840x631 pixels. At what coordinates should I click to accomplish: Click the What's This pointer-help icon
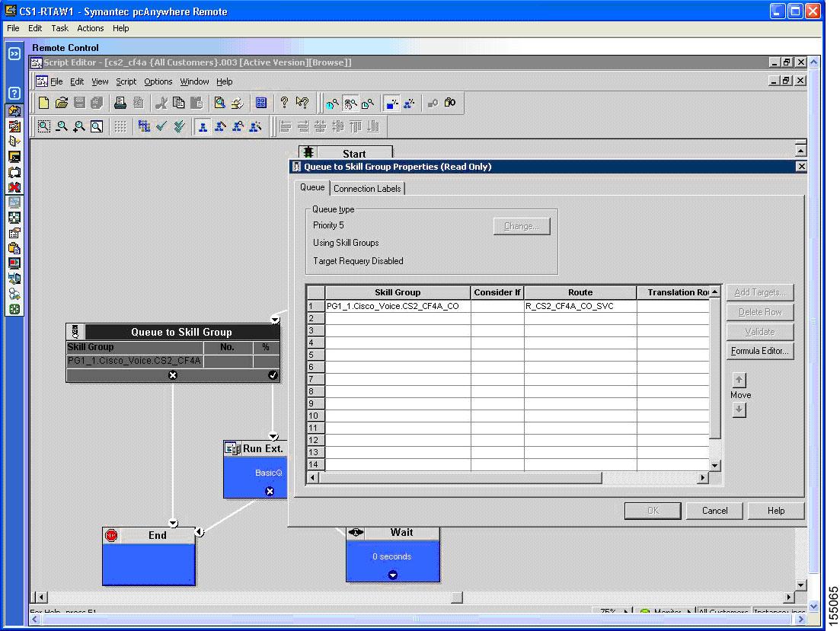pyautogui.click(x=302, y=103)
